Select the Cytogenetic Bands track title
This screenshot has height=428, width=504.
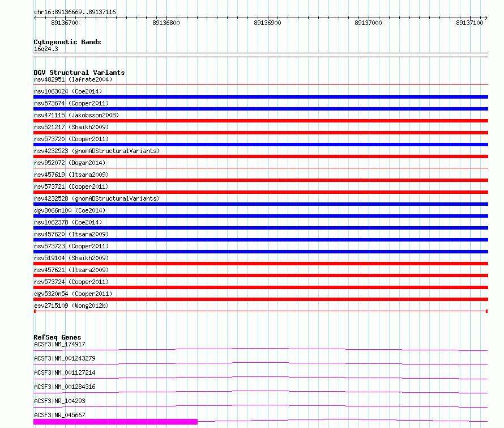pos(67,42)
